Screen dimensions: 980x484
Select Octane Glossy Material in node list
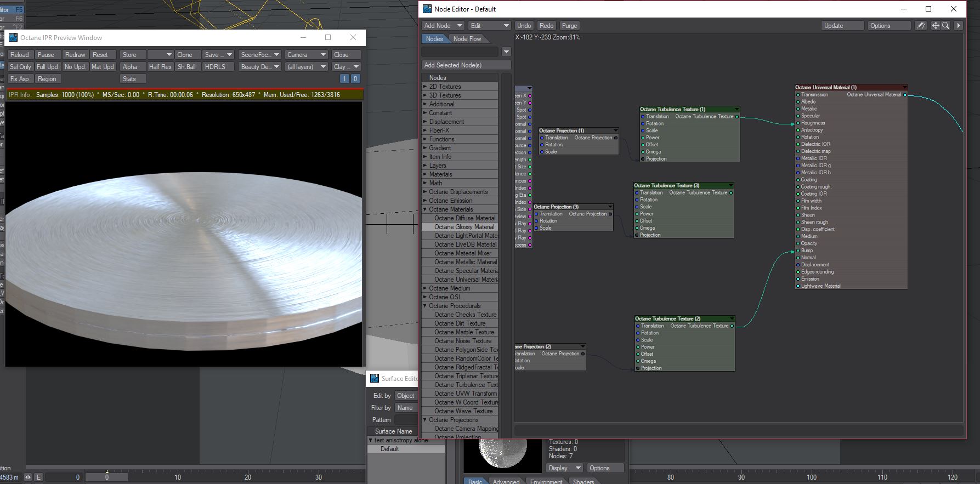[460, 227]
